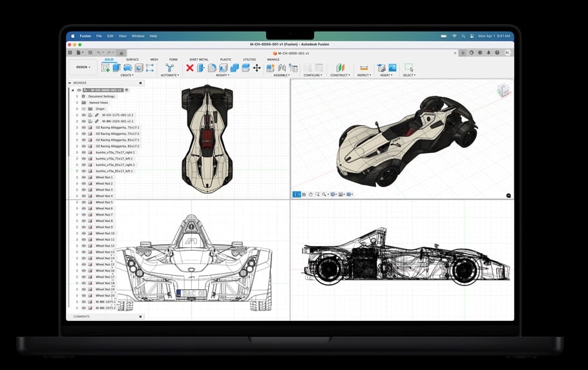Click the Insert image icon in toolbar
The image size is (588, 370).
pos(392,68)
